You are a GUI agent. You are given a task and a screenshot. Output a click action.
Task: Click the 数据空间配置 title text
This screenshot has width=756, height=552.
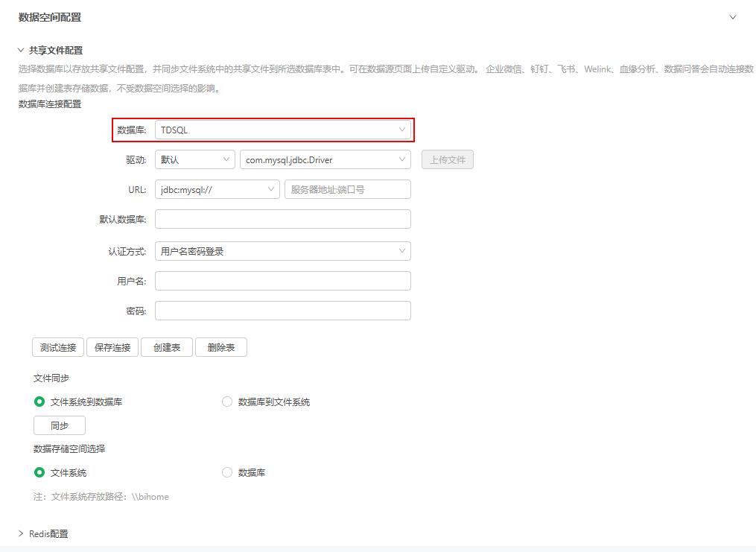[x=50, y=17]
